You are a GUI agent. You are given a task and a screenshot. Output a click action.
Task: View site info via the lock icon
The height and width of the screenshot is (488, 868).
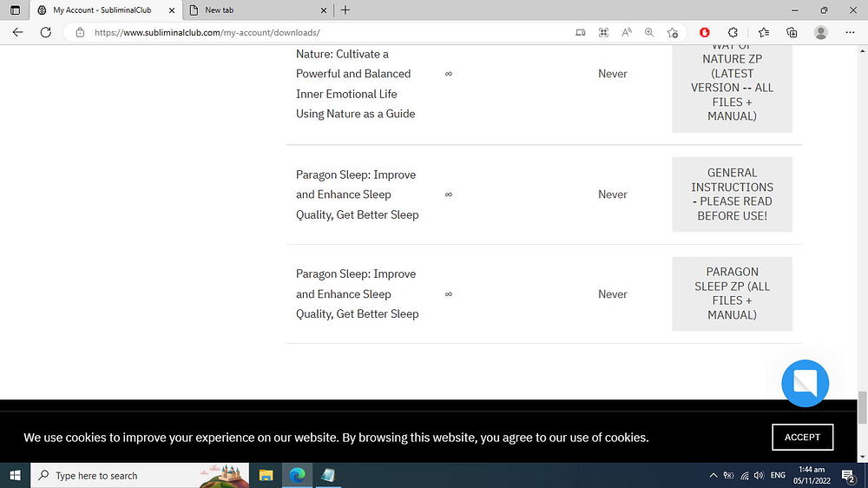pyautogui.click(x=80, y=32)
